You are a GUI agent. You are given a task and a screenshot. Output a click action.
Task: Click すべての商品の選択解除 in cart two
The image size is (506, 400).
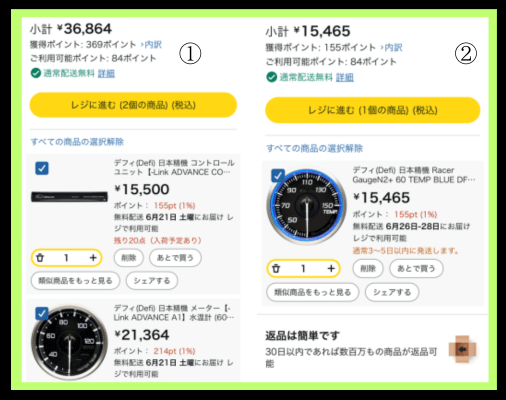pos(314,148)
